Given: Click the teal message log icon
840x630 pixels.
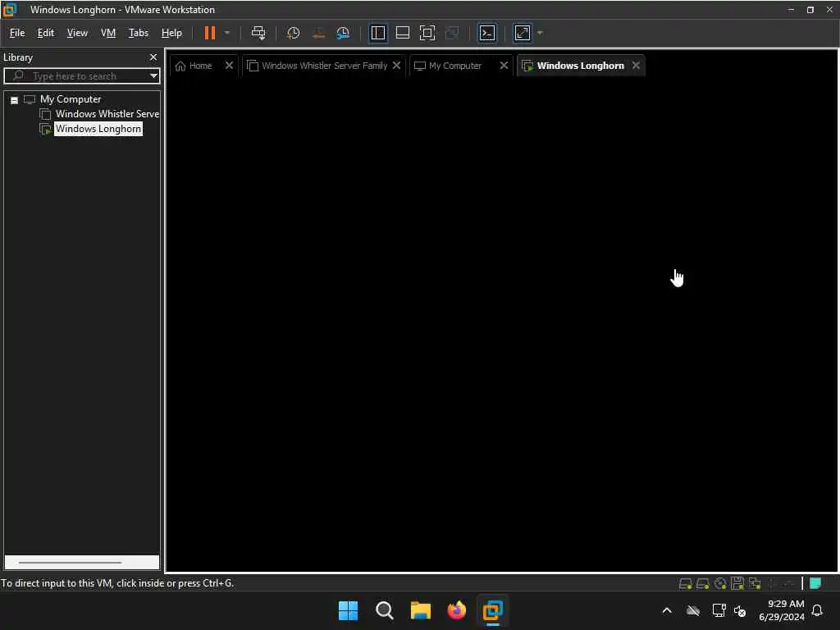Looking at the screenshot, I should point(815,583).
